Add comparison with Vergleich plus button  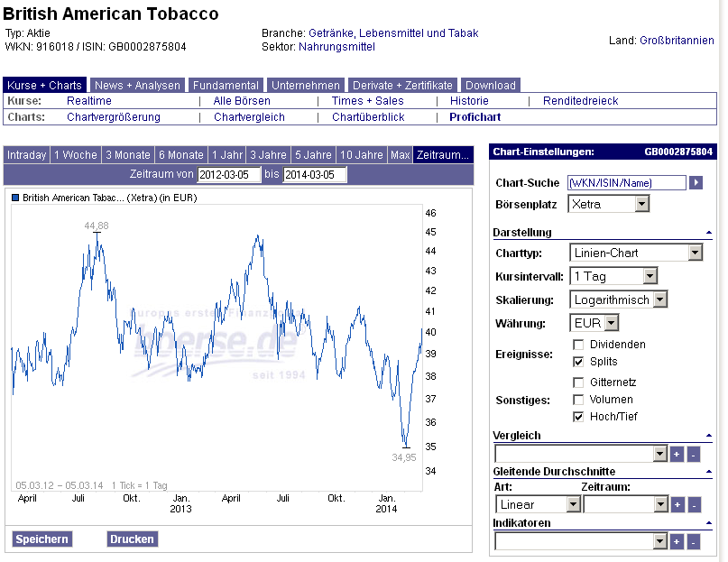[x=677, y=454]
